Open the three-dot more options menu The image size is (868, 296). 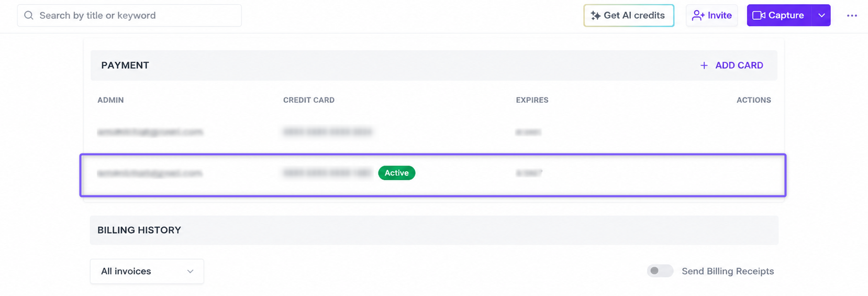[852, 16]
